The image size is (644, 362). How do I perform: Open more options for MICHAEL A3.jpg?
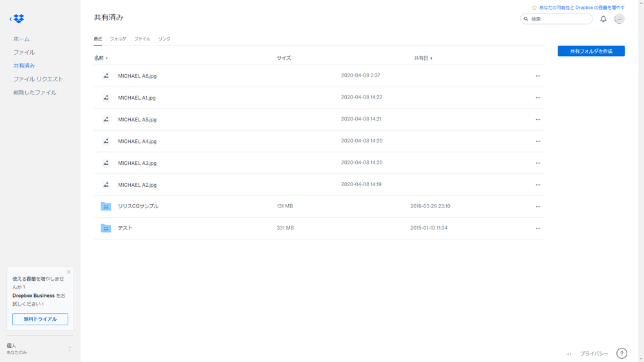[538, 163]
